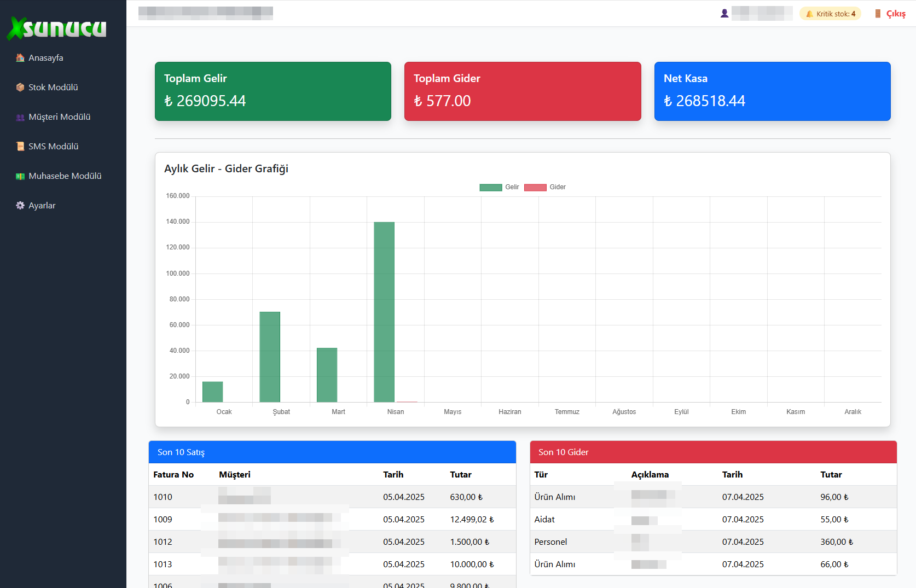Click the Açıklama column header
Viewport: 916px width, 588px height.
(x=650, y=475)
